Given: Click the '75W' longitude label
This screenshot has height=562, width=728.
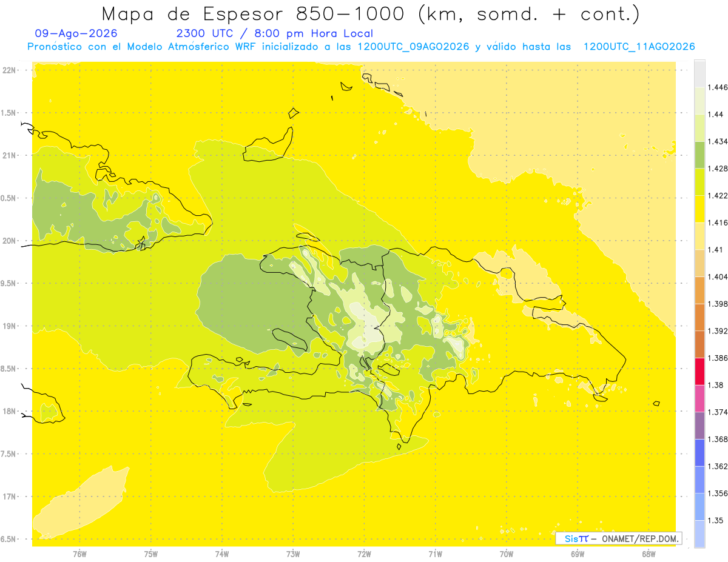Looking at the screenshot, I should (151, 554).
